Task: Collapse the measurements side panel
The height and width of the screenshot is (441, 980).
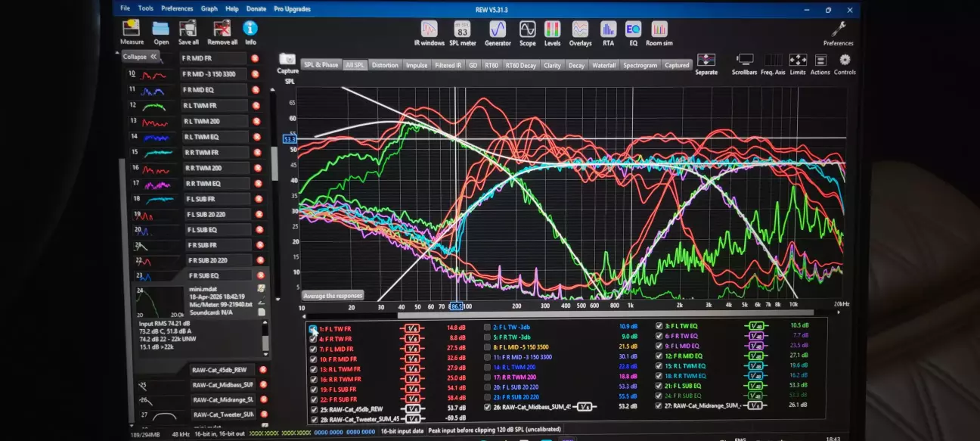Action: coord(140,57)
